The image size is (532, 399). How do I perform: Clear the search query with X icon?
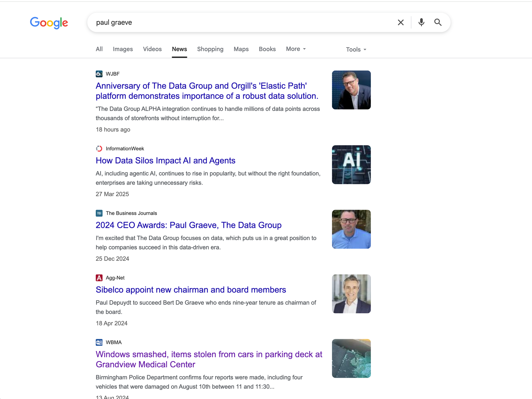click(x=401, y=22)
